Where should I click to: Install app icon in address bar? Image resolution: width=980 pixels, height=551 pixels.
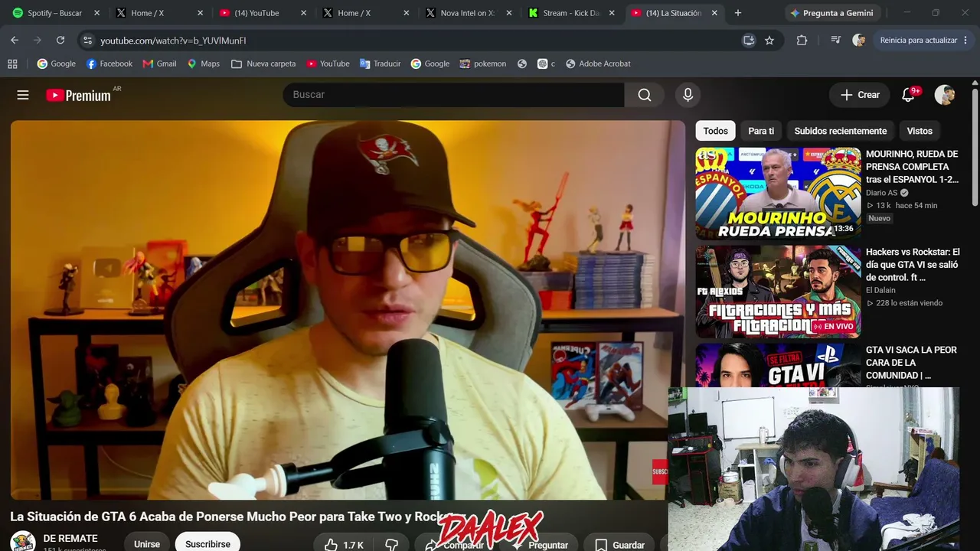749,40
